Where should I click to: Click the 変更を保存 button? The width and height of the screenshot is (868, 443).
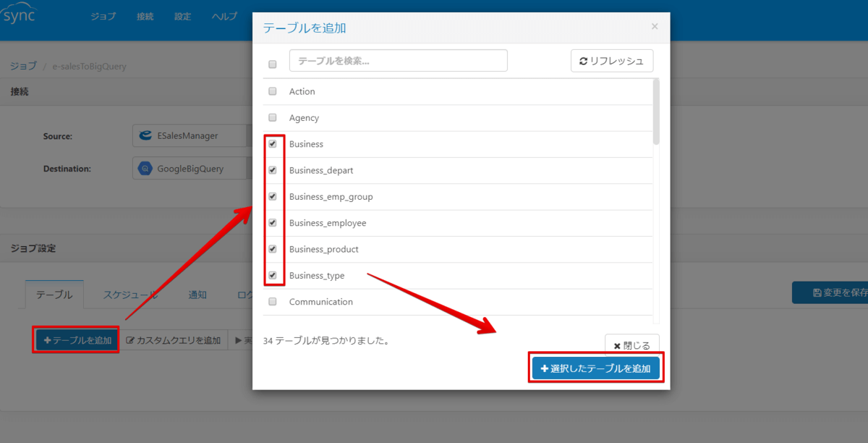tap(830, 292)
